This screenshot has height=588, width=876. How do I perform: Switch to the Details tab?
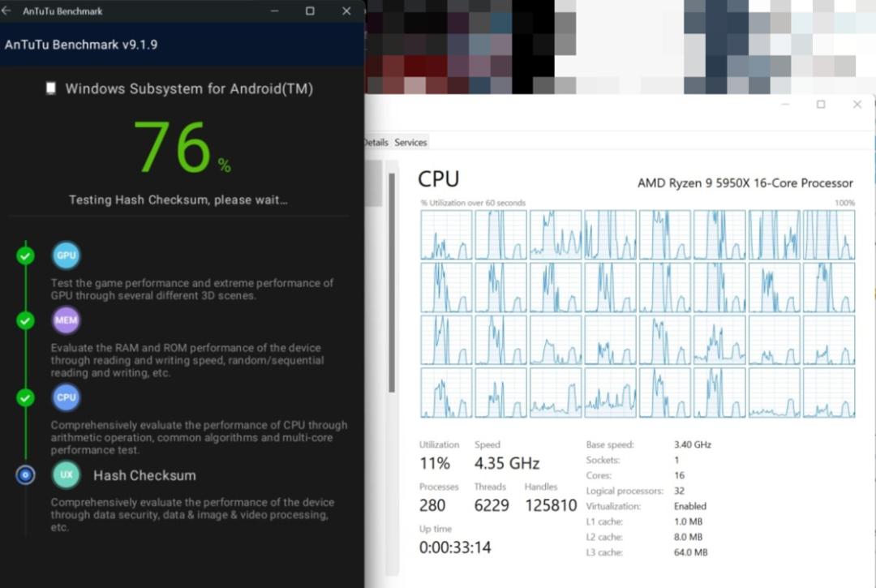coord(376,143)
